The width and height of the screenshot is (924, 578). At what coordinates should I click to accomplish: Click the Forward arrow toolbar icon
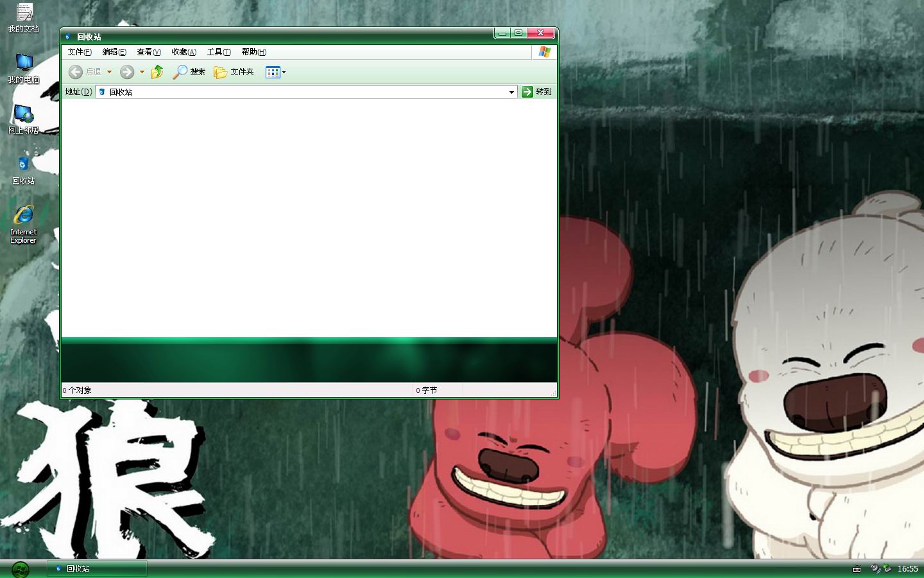point(127,72)
